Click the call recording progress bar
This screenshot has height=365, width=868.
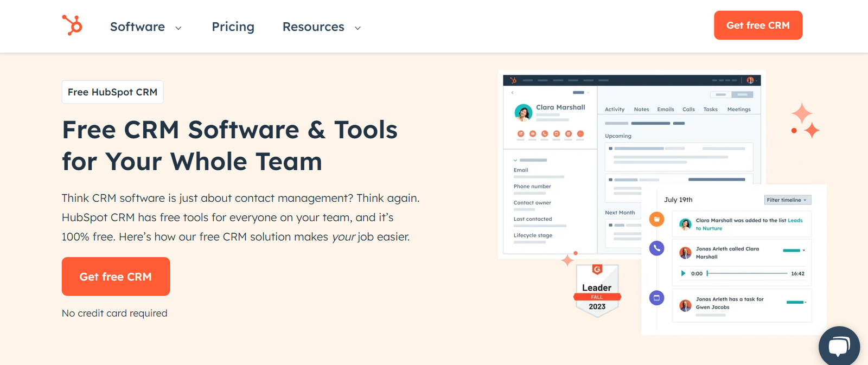pos(747,273)
